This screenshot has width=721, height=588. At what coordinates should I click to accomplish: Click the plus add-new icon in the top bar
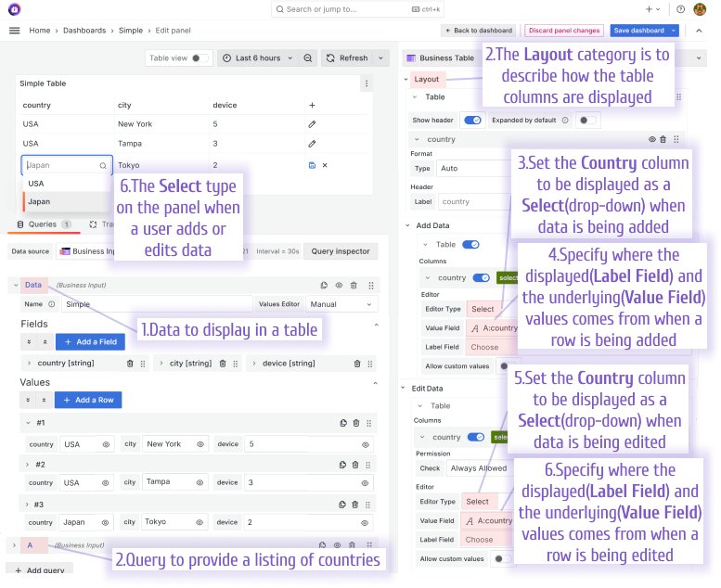pyautogui.click(x=649, y=8)
